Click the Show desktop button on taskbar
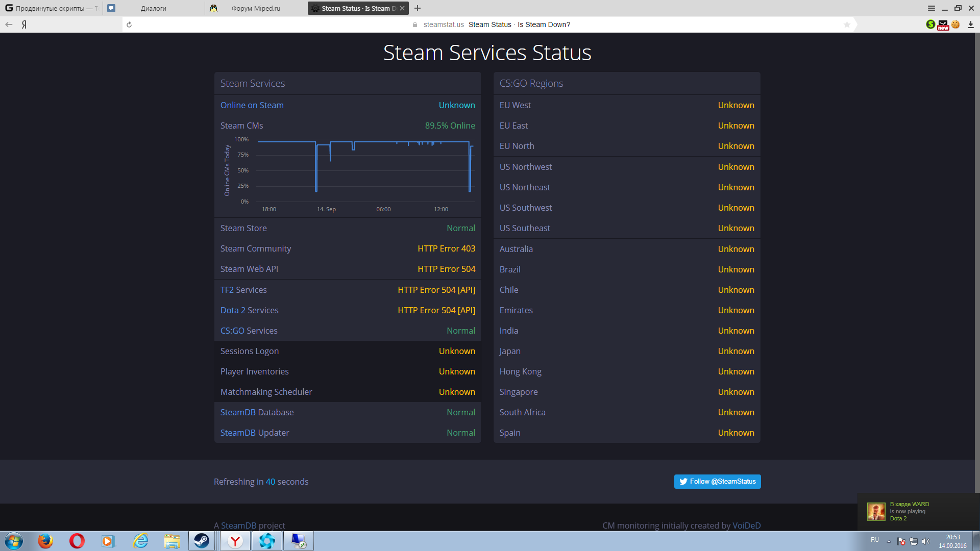 click(x=976, y=541)
